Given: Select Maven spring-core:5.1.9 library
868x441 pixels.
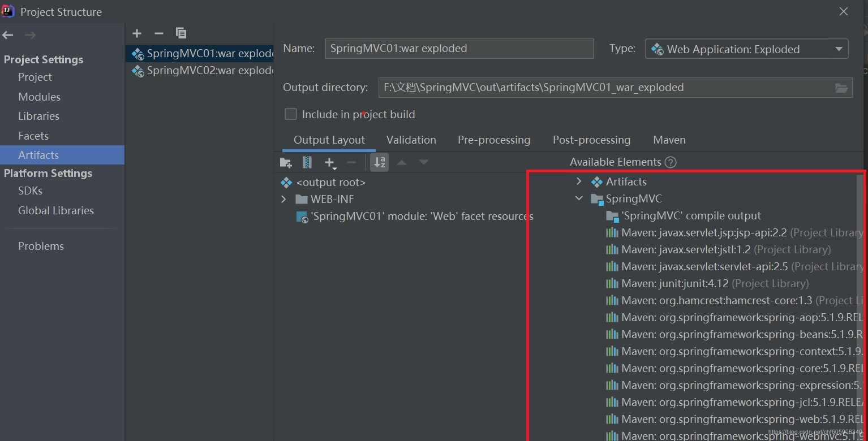Looking at the screenshot, I should click(x=733, y=368).
